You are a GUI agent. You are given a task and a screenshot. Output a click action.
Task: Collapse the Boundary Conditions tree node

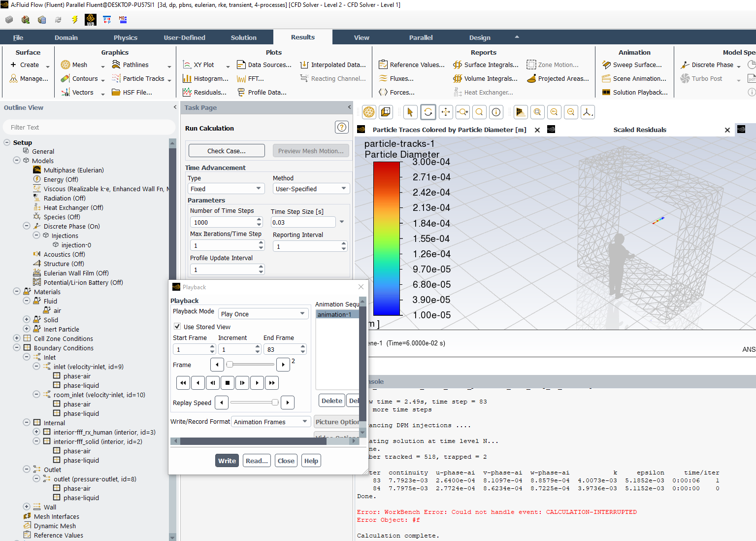coord(17,348)
